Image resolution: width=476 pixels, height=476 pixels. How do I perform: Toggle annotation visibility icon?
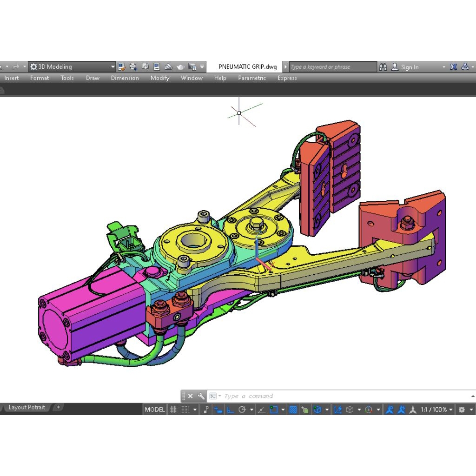click(x=390, y=410)
